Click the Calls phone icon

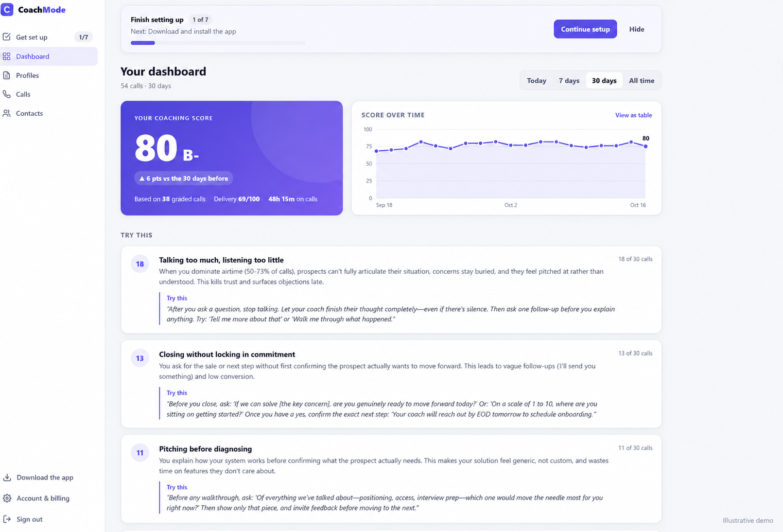click(7, 94)
